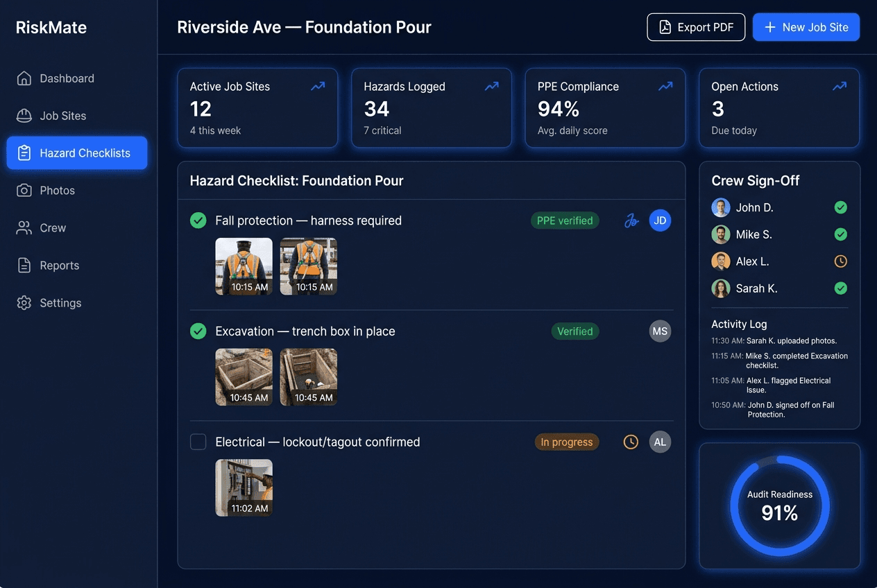Navigate to Crew page
The height and width of the screenshot is (588, 877).
click(77, 228)
